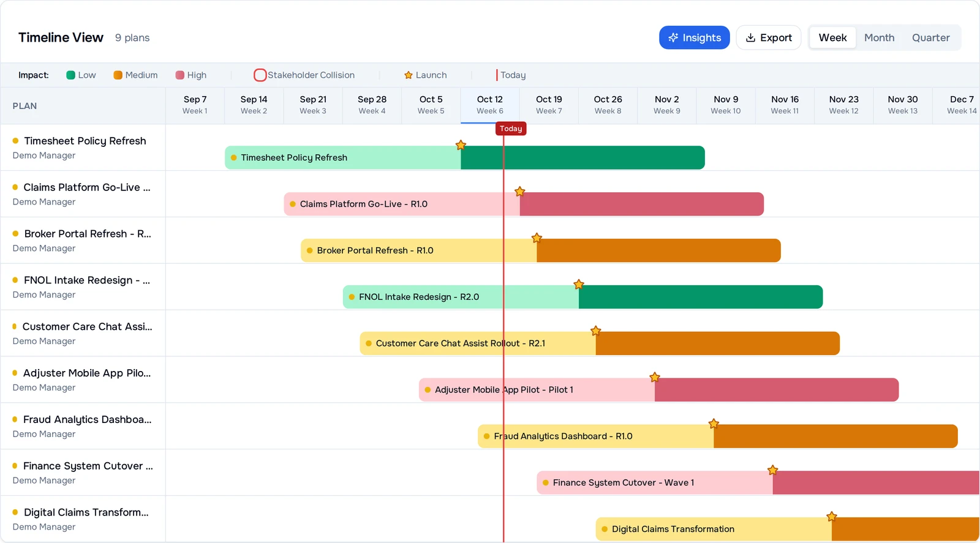
Task: Open the Customer Care Chat Assi... plan row
Action: pos(83,334)
